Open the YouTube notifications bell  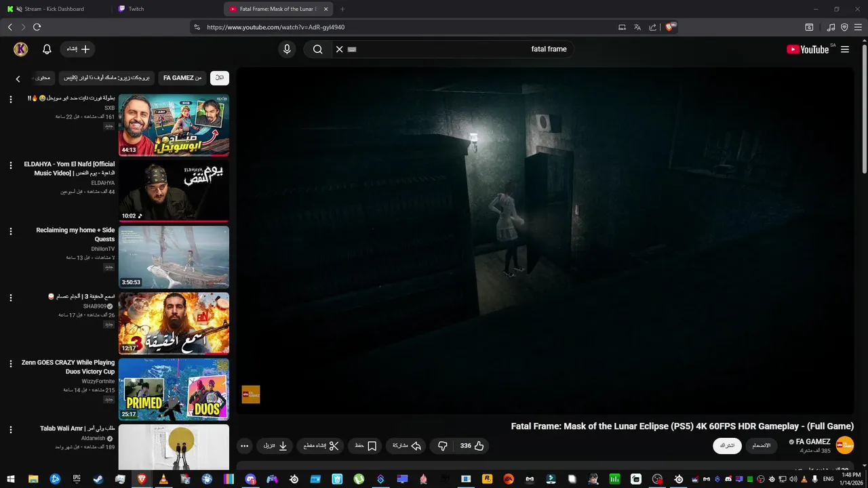[47, 49]
